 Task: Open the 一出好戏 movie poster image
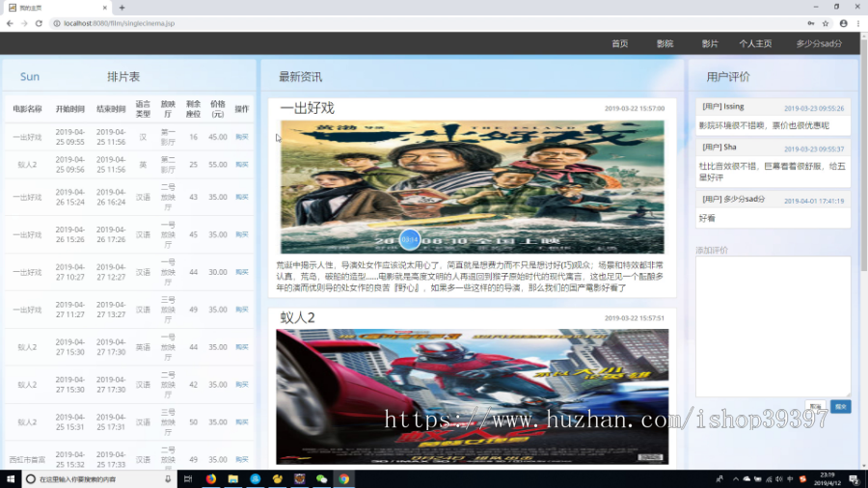[473, 187]
